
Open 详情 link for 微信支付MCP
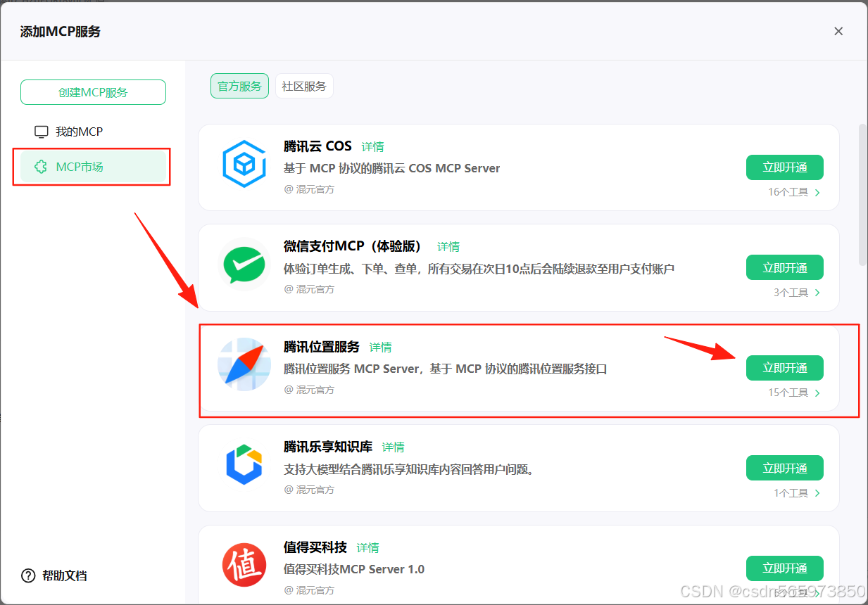click(x=448, y=246)
